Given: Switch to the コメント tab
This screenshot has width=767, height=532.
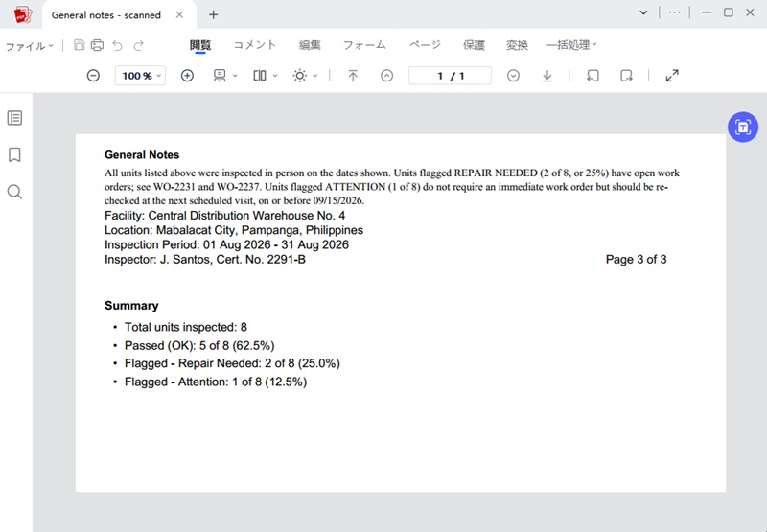Looking at the screenshot, I should pos(254,45).
